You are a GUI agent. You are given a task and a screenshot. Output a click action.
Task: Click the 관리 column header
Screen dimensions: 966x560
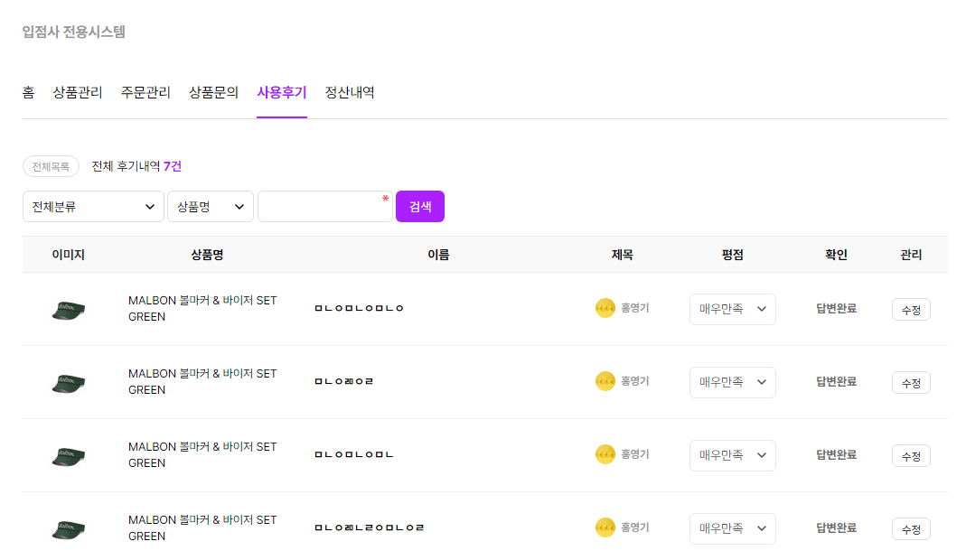[911, 255]
